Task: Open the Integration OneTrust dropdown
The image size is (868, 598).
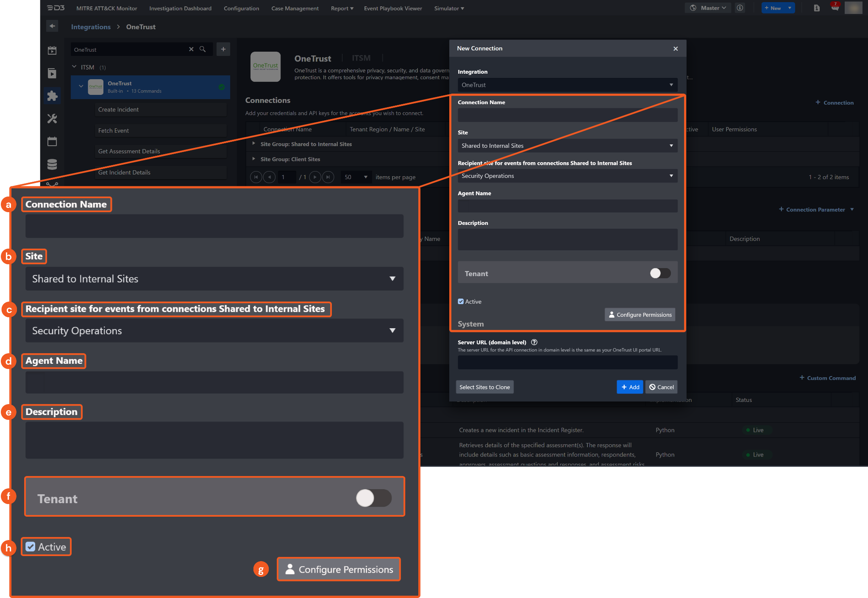Action: 567,85
